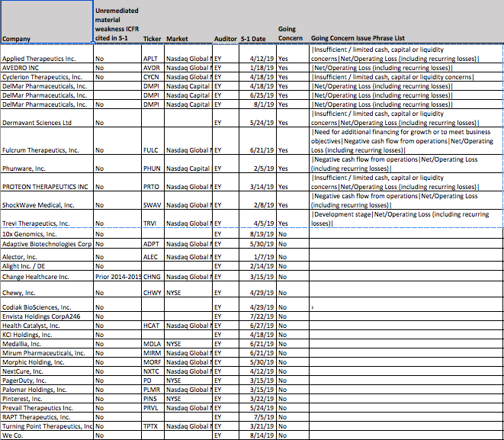Select the 10x Genomics, Inc. cell

[x=47, y=233]
